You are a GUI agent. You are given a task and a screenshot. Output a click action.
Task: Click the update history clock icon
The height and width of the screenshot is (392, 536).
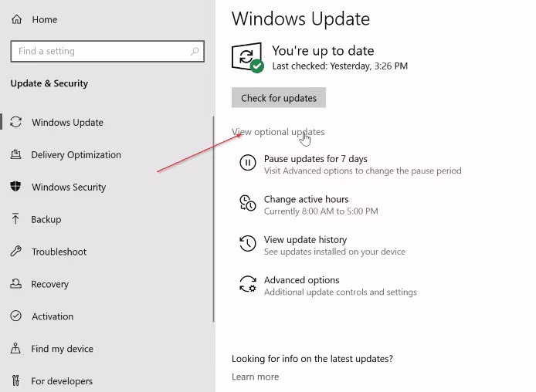tap(247, 244)
